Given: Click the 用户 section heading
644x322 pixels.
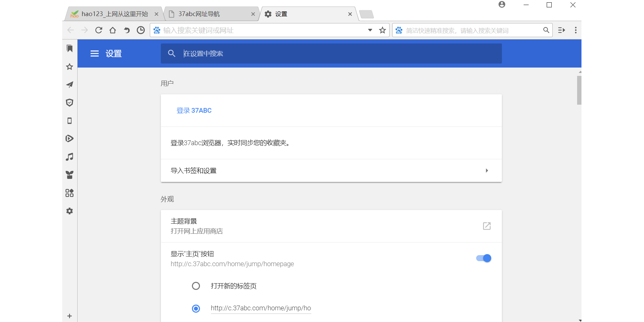Looking at the screenshot, I should pyautogui.click(x=167, y=83).
